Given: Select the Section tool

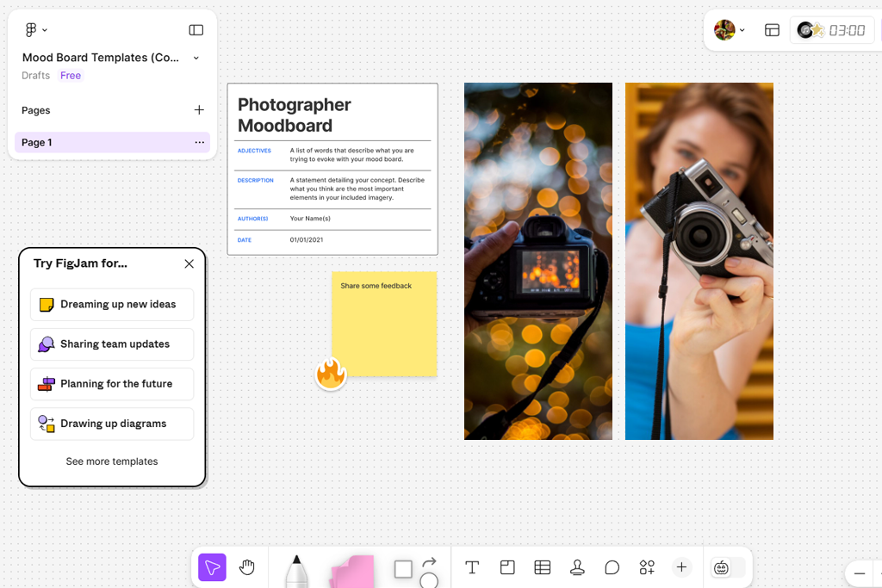Looking at the screenshot, I should pyautogui.click(x=507, y=567).
